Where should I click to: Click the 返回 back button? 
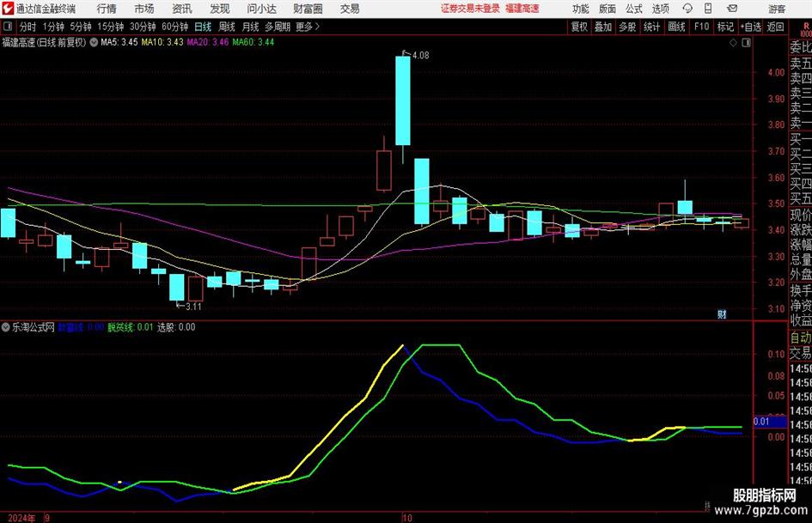(x=775, y=27)
